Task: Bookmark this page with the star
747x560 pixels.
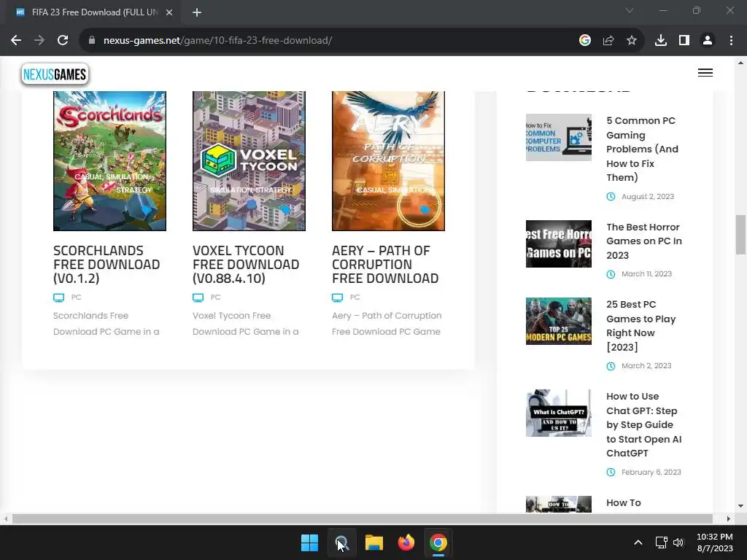Action: click(x=632, y=41)
